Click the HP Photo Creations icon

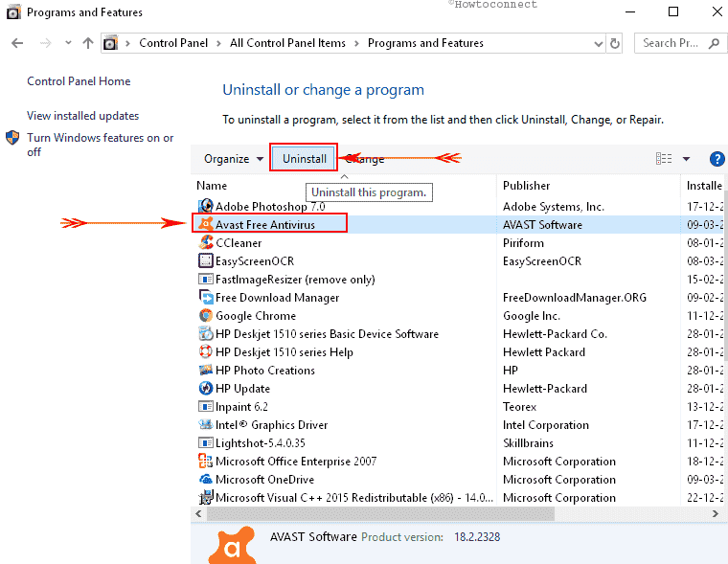click(206, 370)
